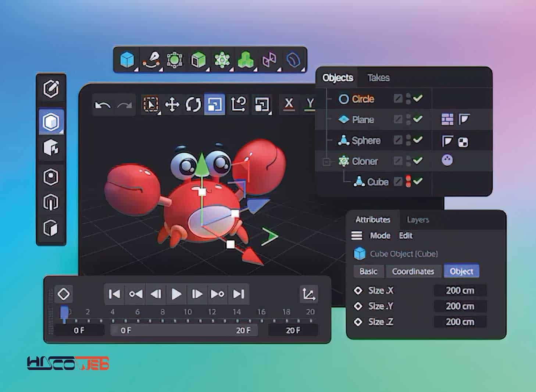The width and height of the screenshot is (536, 392).
Task: Select the Move tool
Action: 172,105
